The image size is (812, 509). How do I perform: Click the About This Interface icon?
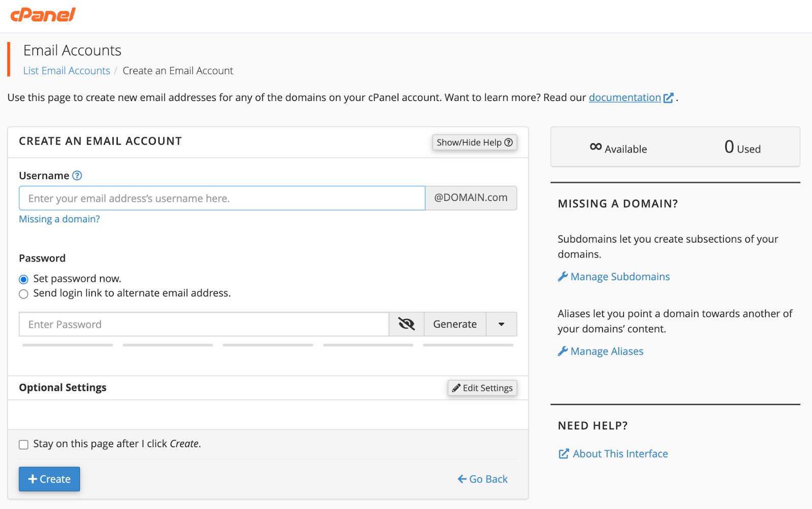pyautogui.click(x=564, y=454)
